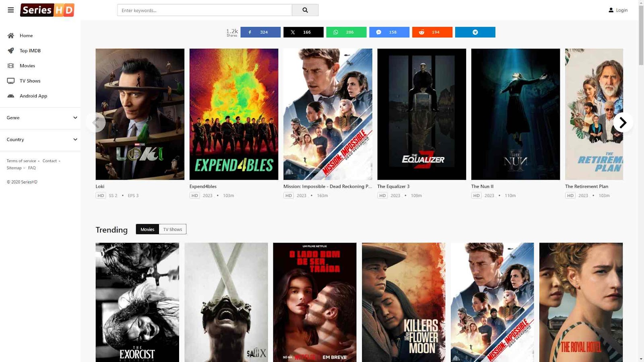Screen dimensions: 644x362
Task: Click the Login user icon
Action: 611,10
